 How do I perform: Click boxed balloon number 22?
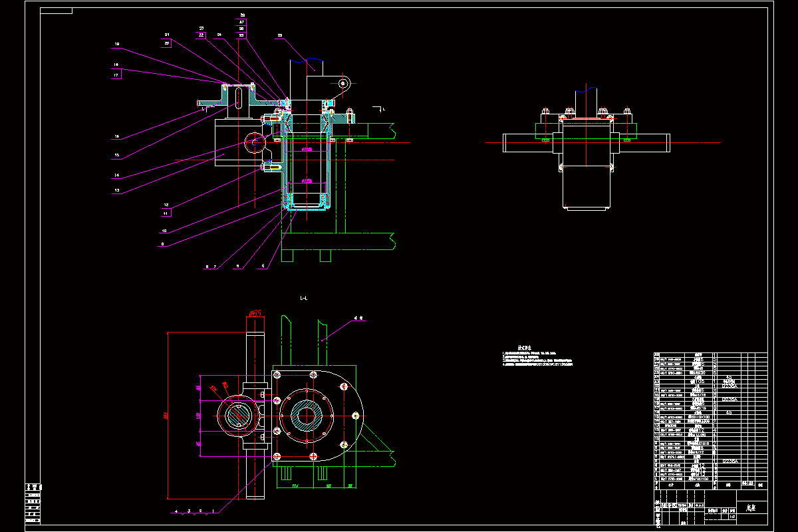(201, 35)
